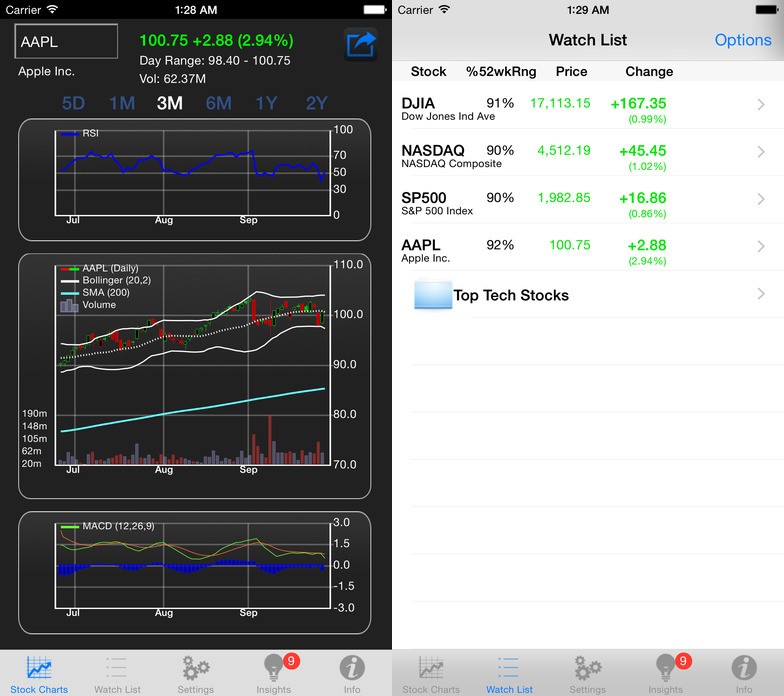
Task: Switch the chart range to 5D
Action: (73, 103)
